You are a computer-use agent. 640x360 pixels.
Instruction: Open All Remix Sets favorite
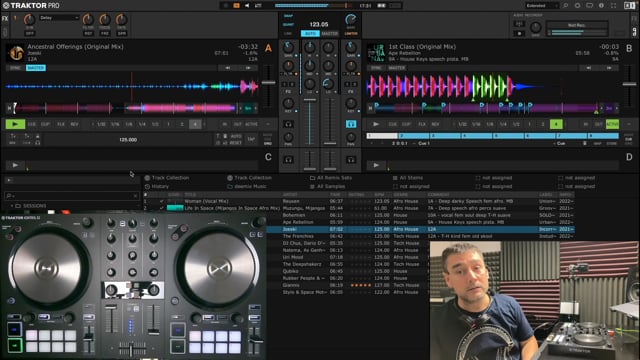click(x=331, y=178)
